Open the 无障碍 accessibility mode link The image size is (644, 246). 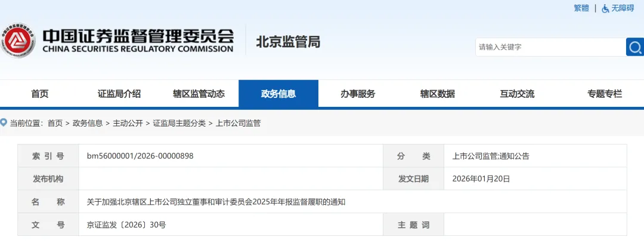pos(623,8)
